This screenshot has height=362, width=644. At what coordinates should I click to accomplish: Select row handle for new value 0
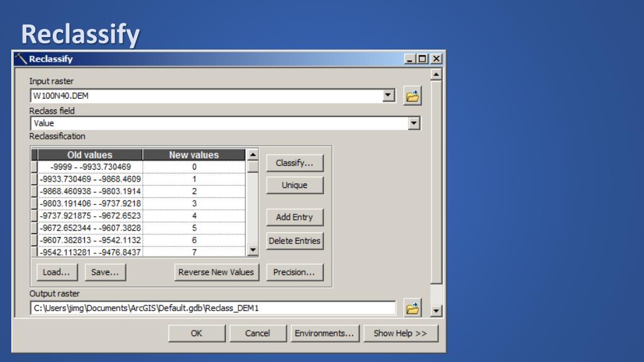pyautogui.click(x=35, y=167)
